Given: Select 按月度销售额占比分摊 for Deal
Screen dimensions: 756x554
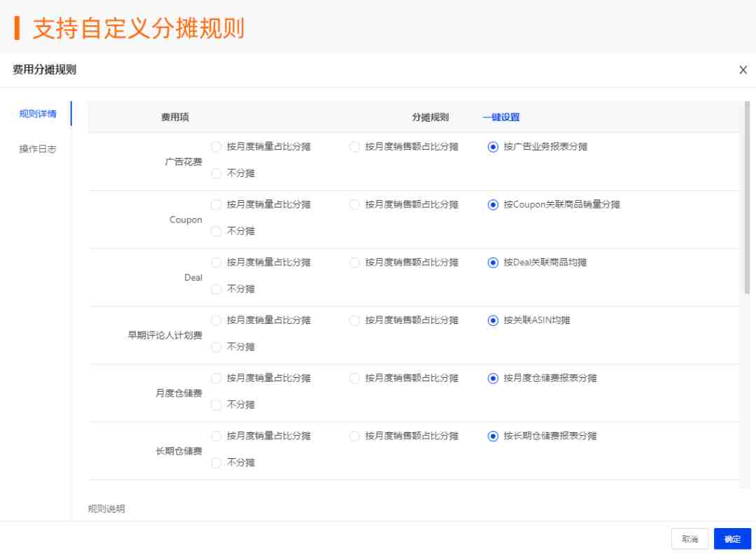Looking at the screenshot, I should [x=354, y=262].
